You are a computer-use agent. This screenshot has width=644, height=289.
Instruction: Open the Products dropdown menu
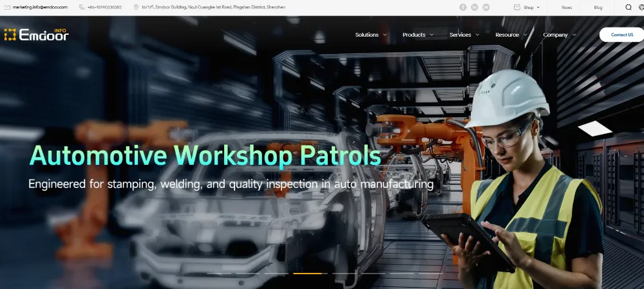pos(418,35)
